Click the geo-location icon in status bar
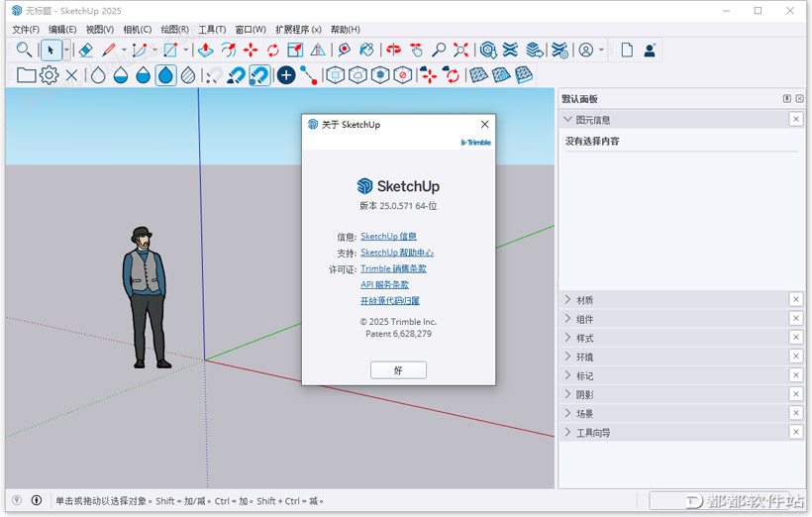 tap(17, 500)
